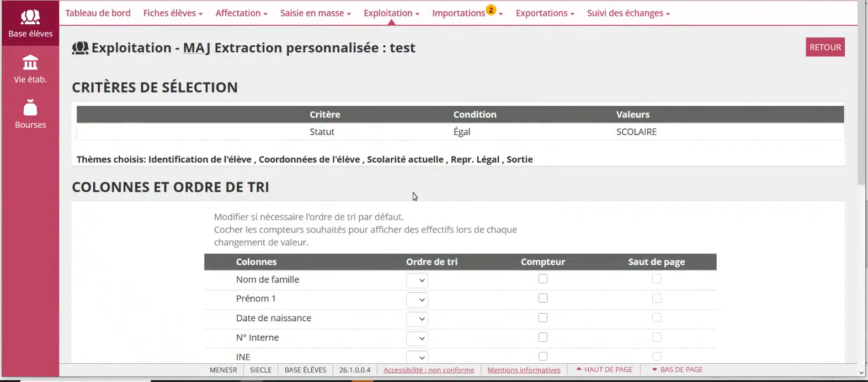
Task: Click the MENESR footer label
Action: [x=223, y=370]
